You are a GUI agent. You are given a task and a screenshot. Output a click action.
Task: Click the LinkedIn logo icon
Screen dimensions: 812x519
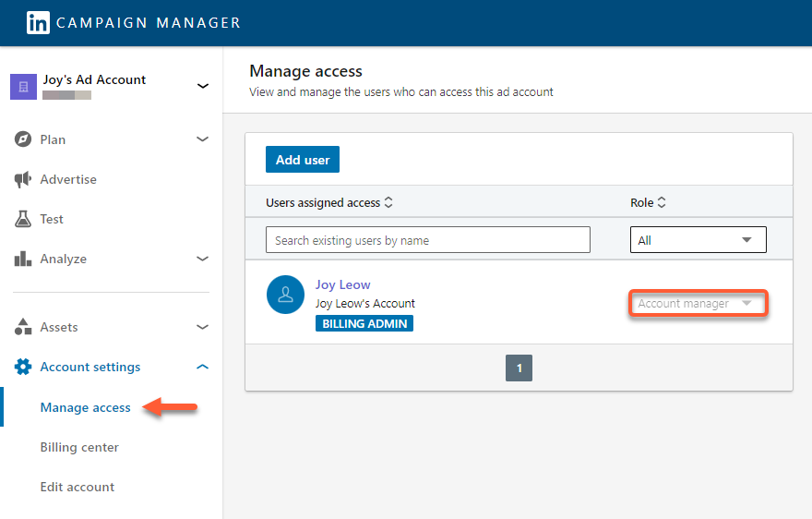pyautogui.click(x=38, y=23)
